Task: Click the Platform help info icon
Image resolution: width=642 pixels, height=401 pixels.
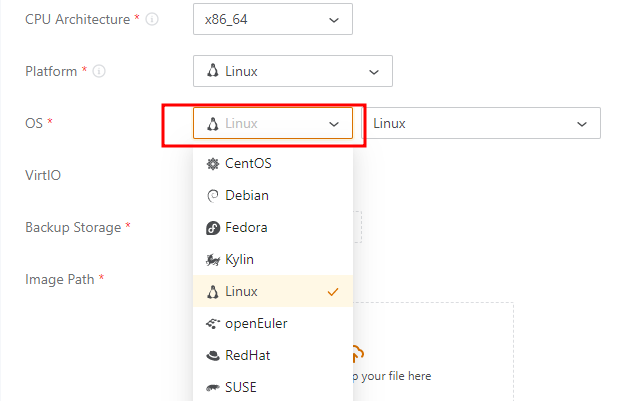Action: tap(99, 71)
